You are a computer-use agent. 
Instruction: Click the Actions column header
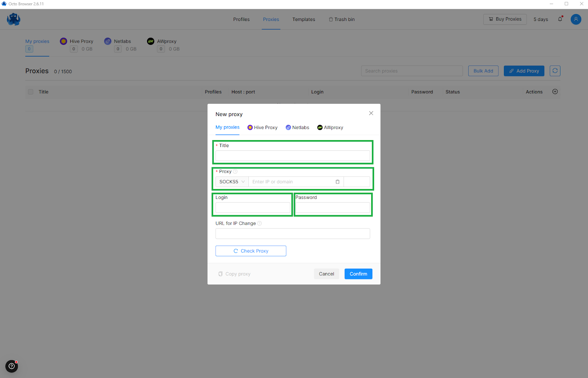point(534,92)
